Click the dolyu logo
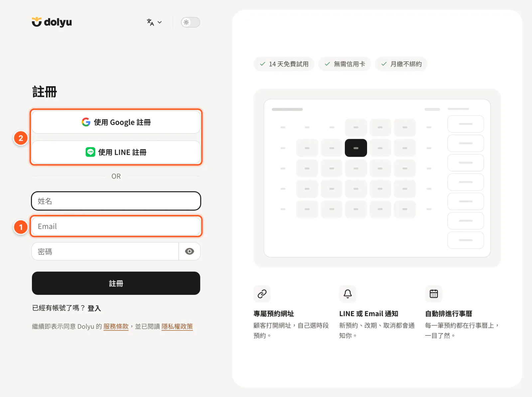532x397 pixels. click(x=52, y=22)
